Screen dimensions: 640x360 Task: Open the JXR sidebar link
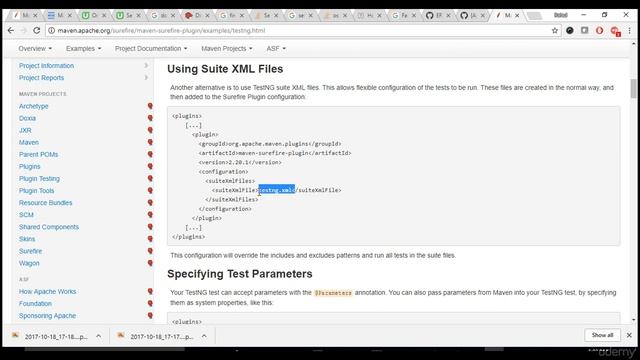(x=25, y=130)
